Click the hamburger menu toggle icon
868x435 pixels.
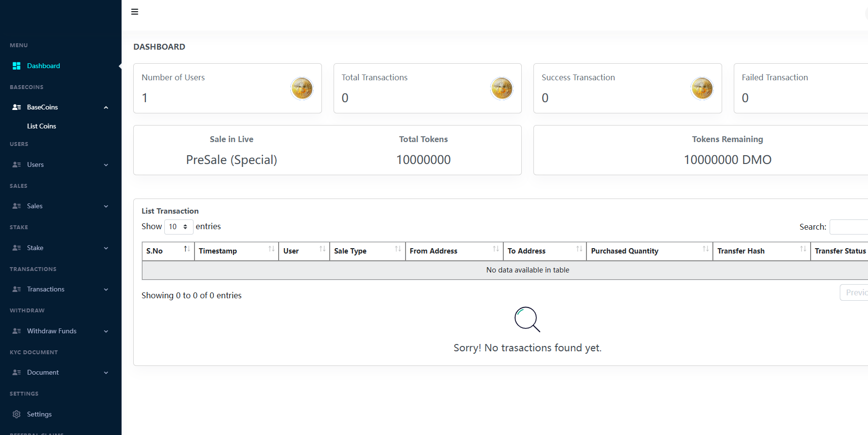[135, 12]
